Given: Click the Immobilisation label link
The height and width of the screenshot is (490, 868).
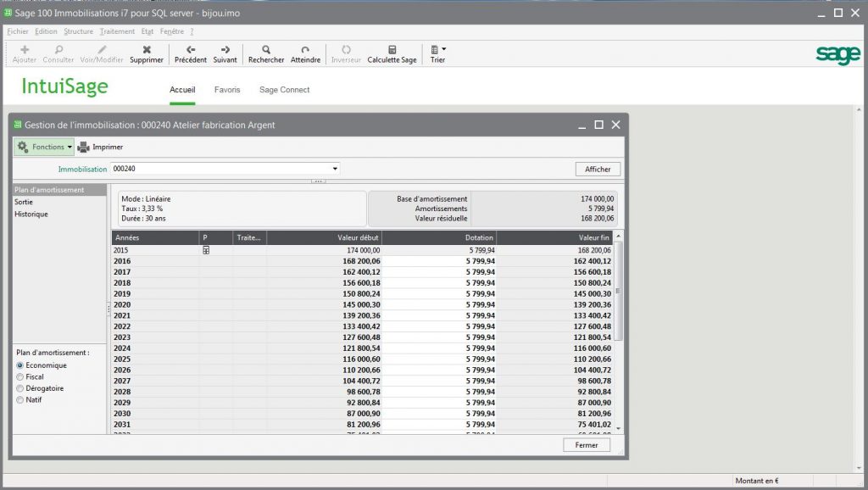Looking at the screenshot, I should click(82, 170).
